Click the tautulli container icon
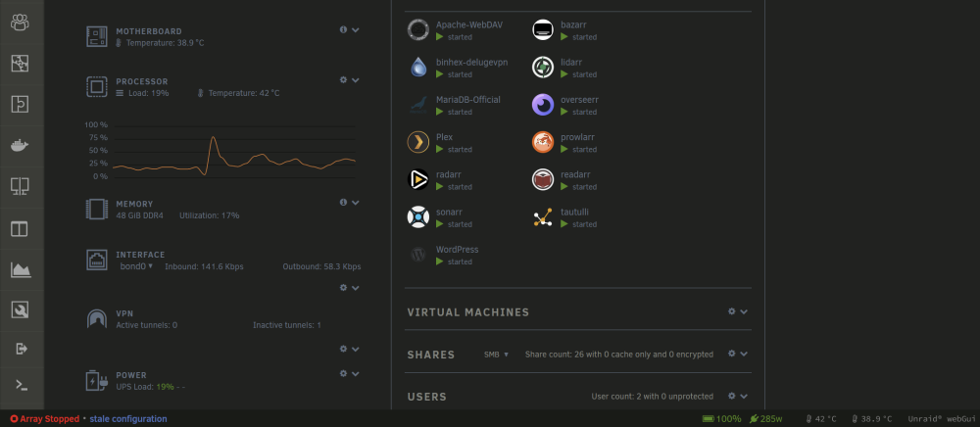Screen dimensions: 980x427 pos(543,217)
